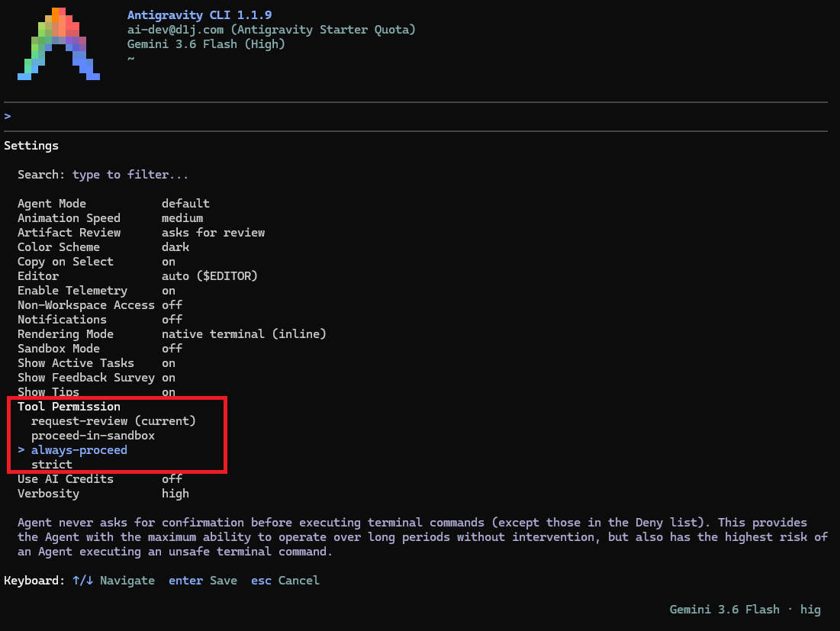The image size is (840, 631).
Task: Click the 'default' Agent Mode value
Action: click(186, 204)
